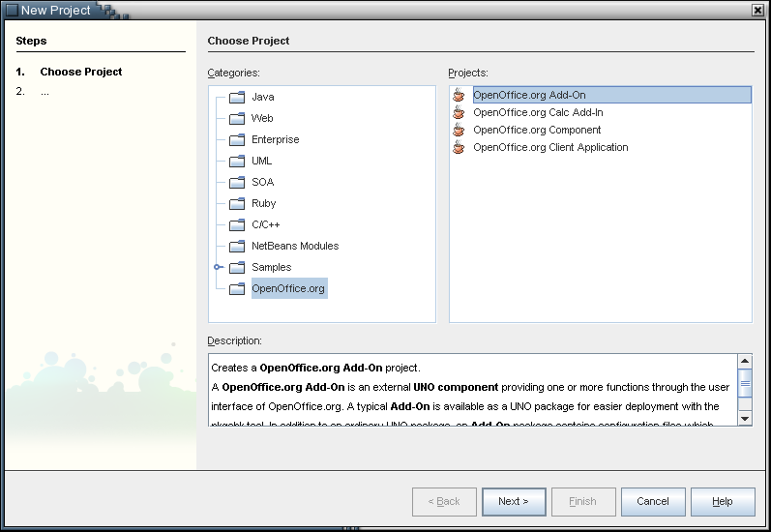Screen dimensions: 771x532
Task: Click the C/C++ category folder icon
Action: 237,224
